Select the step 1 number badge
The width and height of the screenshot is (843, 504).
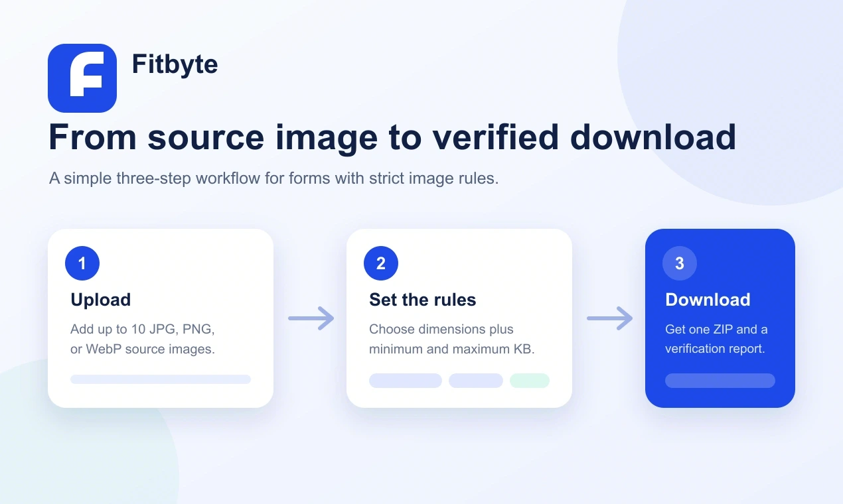(x=82, y=264)
